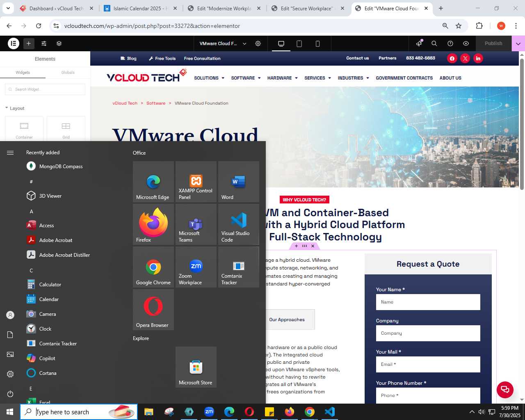Open About Us menu item
This screenshot has width=525, height=420.
coord(450,78)
